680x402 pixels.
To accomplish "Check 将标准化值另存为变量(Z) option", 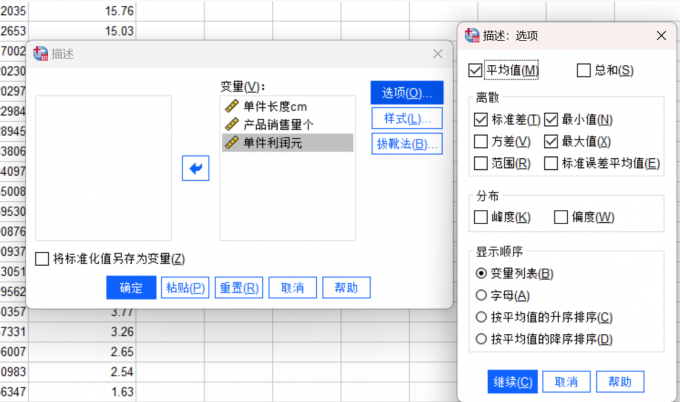I will coord(42,259).
